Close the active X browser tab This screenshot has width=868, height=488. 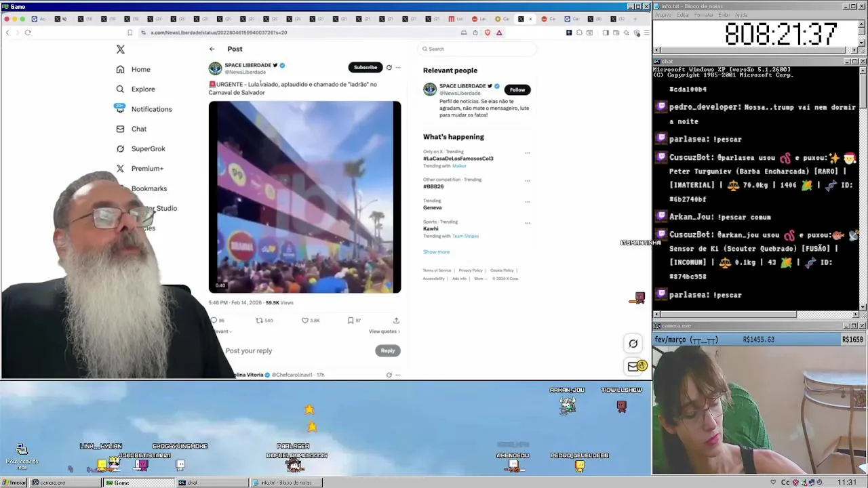[530, 19]
